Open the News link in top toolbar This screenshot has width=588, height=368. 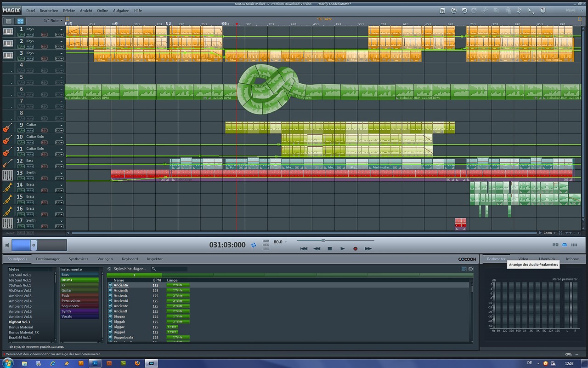[571, 10]
